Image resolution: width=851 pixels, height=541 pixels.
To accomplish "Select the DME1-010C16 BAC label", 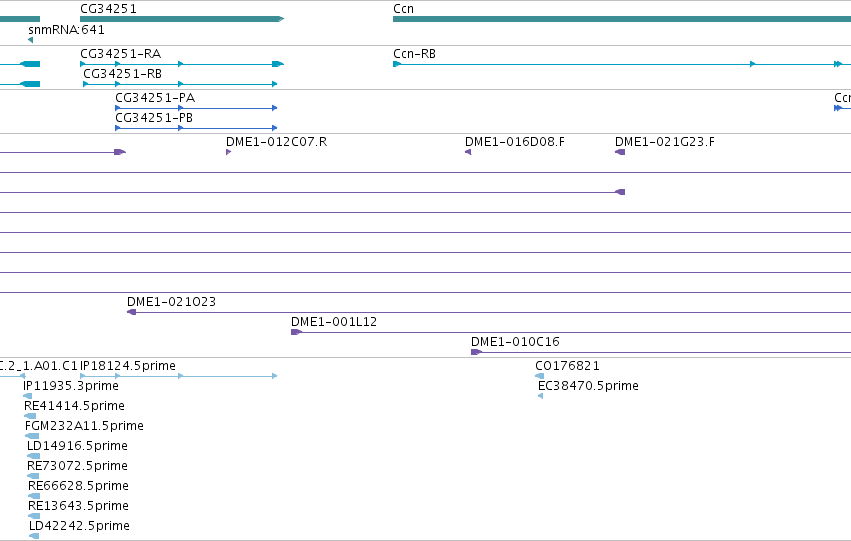I will 515,342.
